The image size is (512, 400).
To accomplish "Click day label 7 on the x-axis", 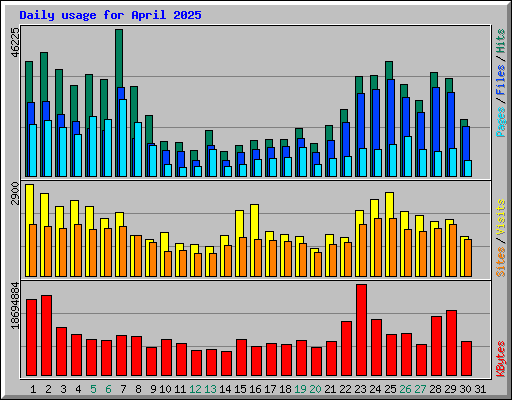I will tap(123, 389).
